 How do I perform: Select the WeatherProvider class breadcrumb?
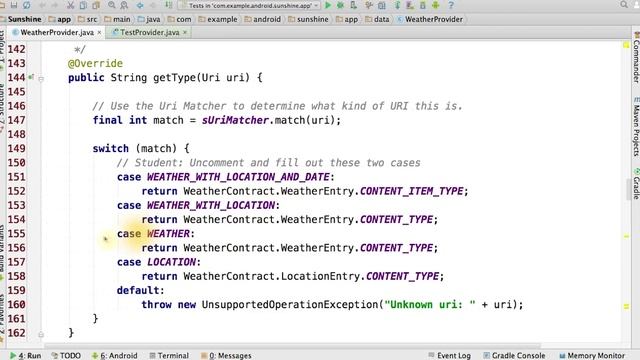click(429, 19)
